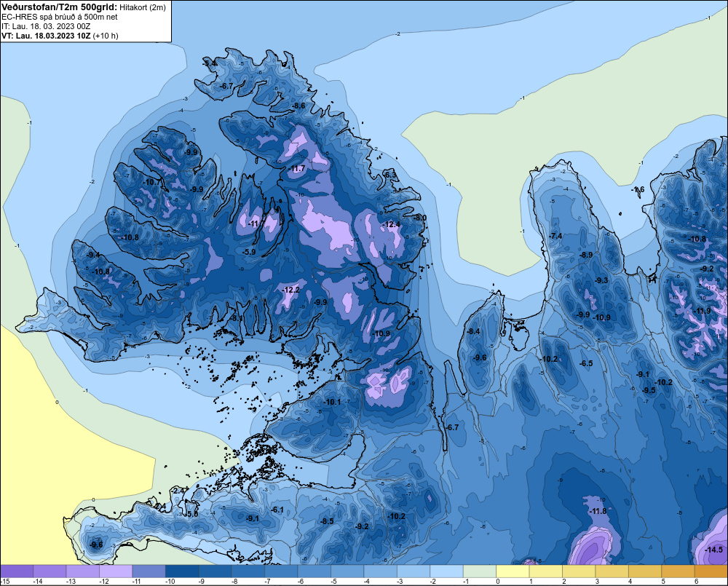This screenshot has height=586, width=728.
Task: Select the legend swatch between -6 and -5
Action: coord(314,571)
